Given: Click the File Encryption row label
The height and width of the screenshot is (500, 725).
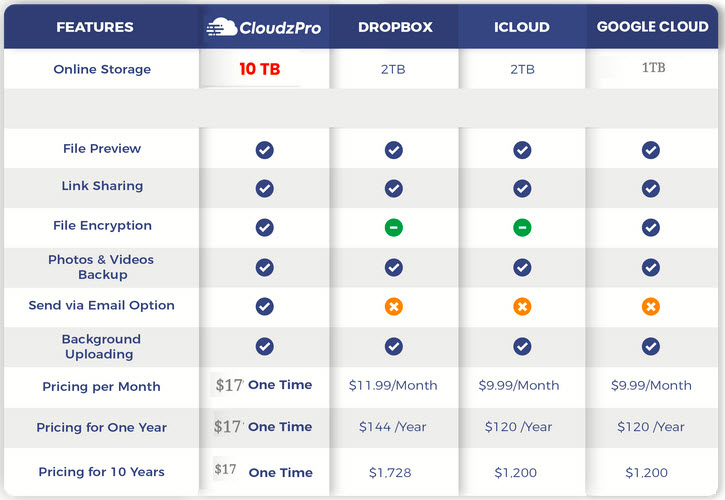Looking at the screenshot, I should point(102,226).
